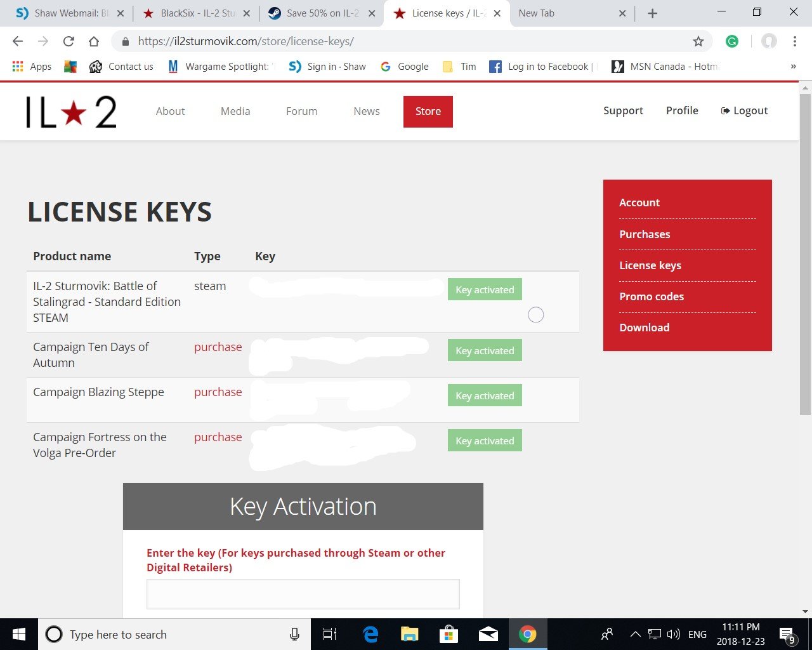This screenshot has width=812, height=650.
Task: Open Promo codes in the sidebar
Action: pyautogui.click(x=652, y=296)
